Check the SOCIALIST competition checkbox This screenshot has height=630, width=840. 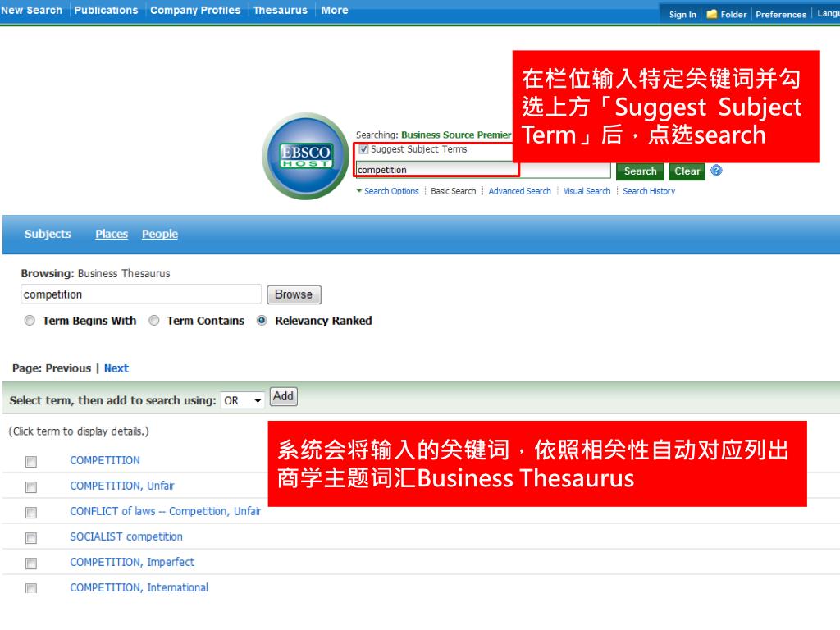pyautogui.click(x=31, y=537)
